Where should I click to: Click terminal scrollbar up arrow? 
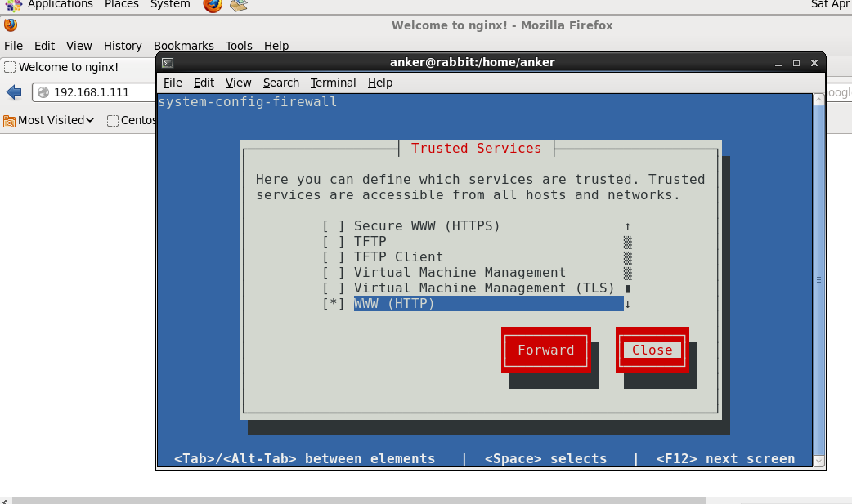click(x=818, y=100)
